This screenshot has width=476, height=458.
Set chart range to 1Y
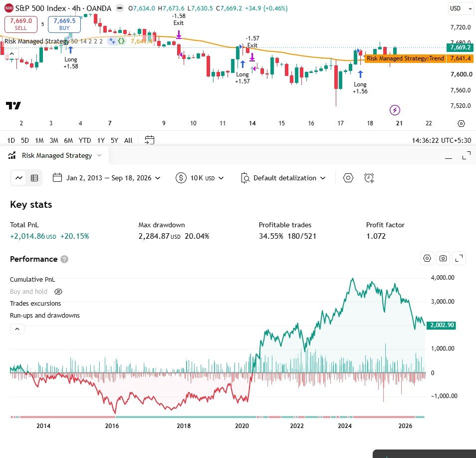[x=101, y=140]
